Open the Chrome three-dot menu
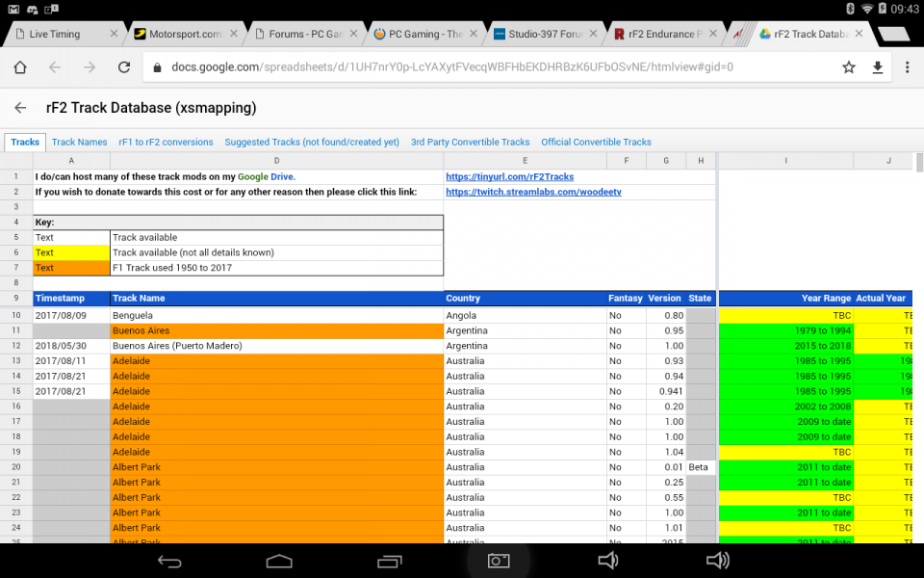The image size is (924, 578). click(x=907, y=67)
